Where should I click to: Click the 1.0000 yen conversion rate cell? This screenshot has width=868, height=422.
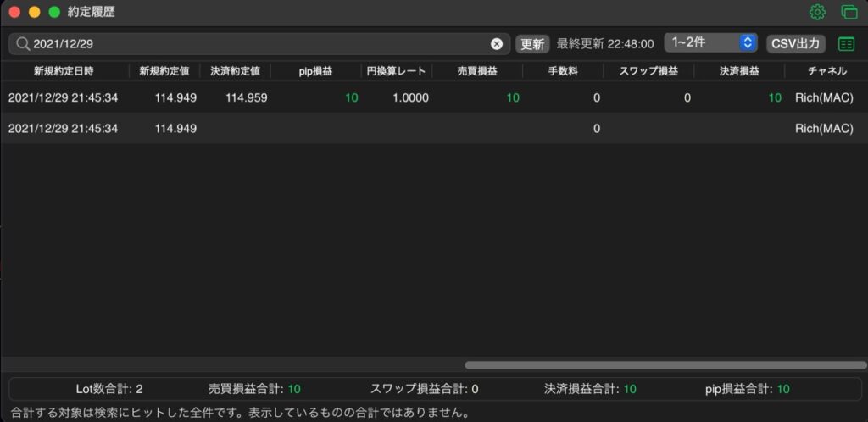coord(411,98)
